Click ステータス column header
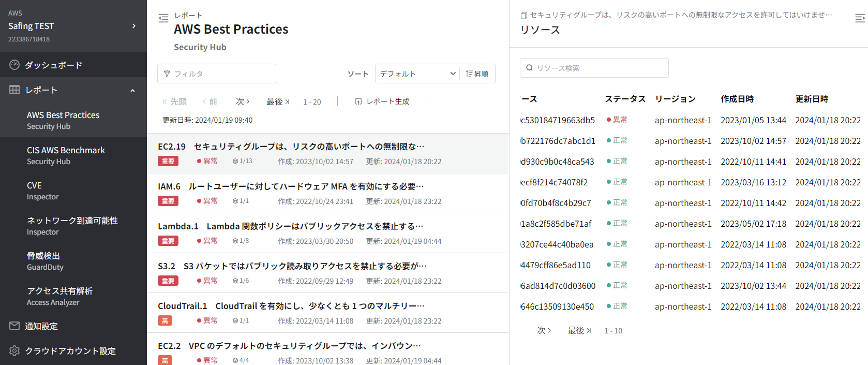The width and height of the screenshot is (868, 365). (x=625, y=99)
